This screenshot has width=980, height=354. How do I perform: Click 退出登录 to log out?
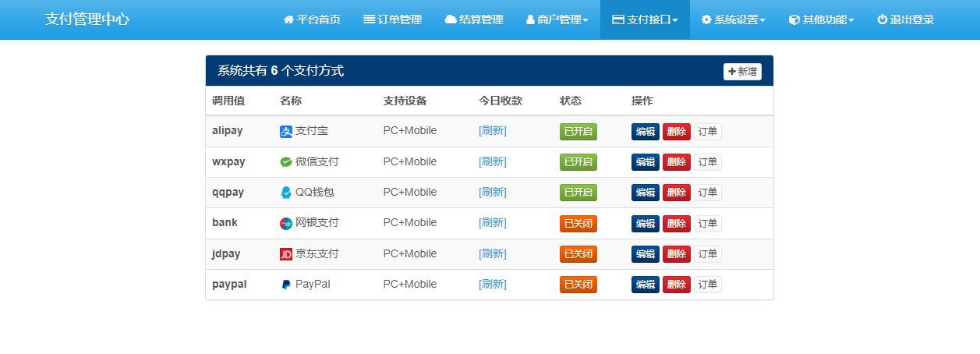(906, 19)
